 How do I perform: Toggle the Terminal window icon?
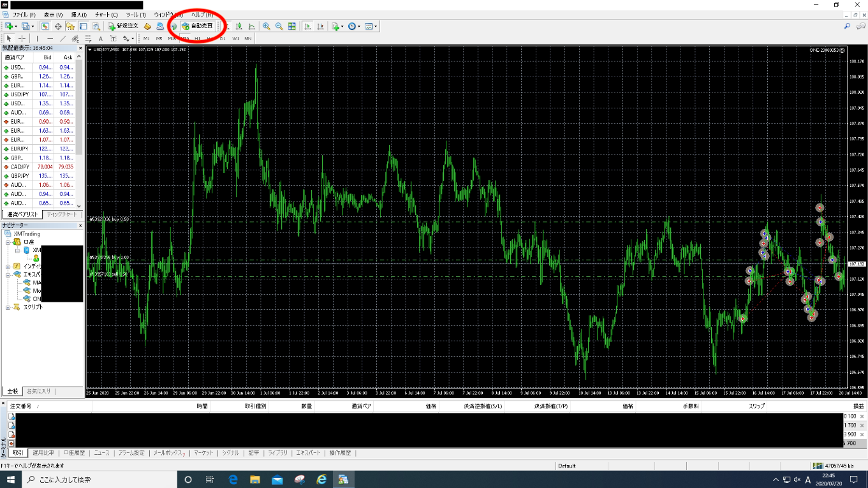coord(83,26)
